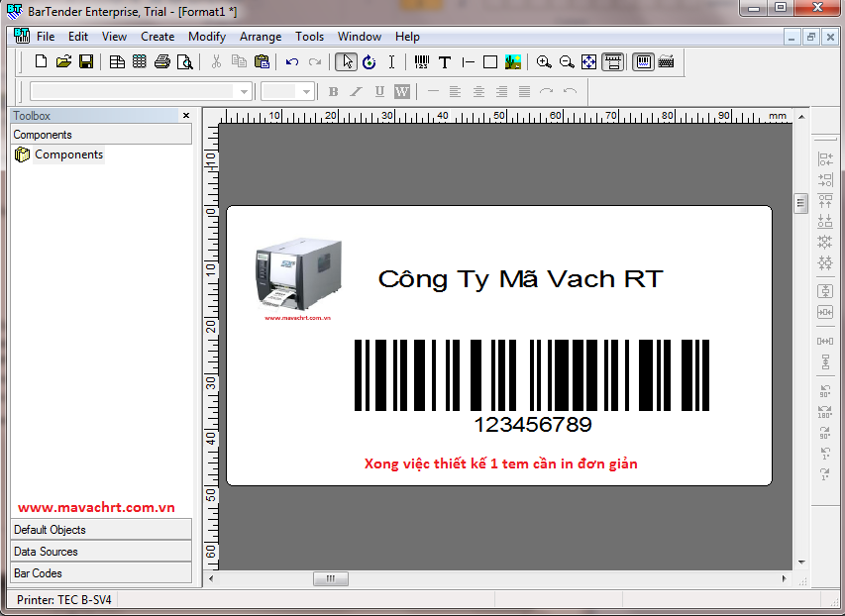This screenshot has width=845, height=616.
Task: Open print preview
Action: tap(185, 61)
